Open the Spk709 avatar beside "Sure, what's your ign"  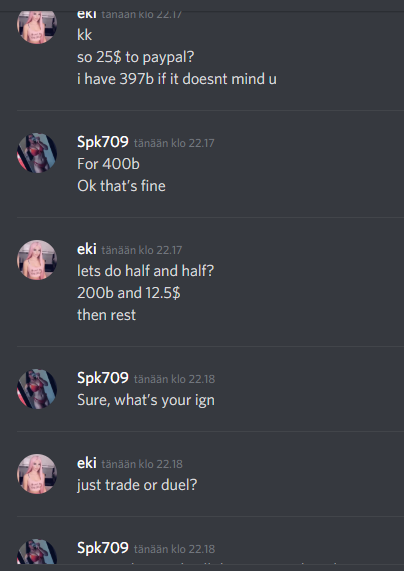click(37, 389)
